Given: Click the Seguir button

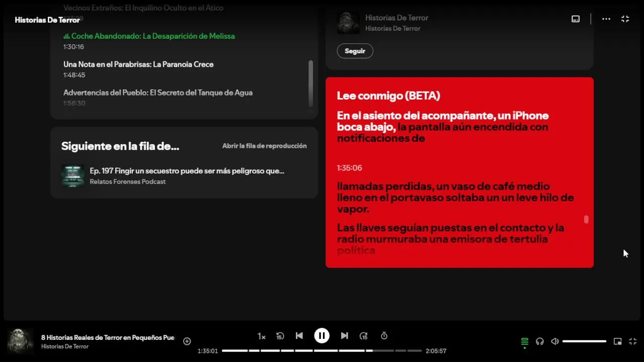Looking at the screenshot, I should point(355,51).
